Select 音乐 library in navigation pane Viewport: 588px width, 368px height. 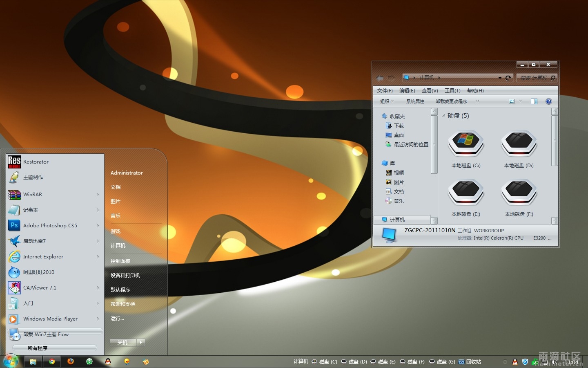tap(395, 201)
